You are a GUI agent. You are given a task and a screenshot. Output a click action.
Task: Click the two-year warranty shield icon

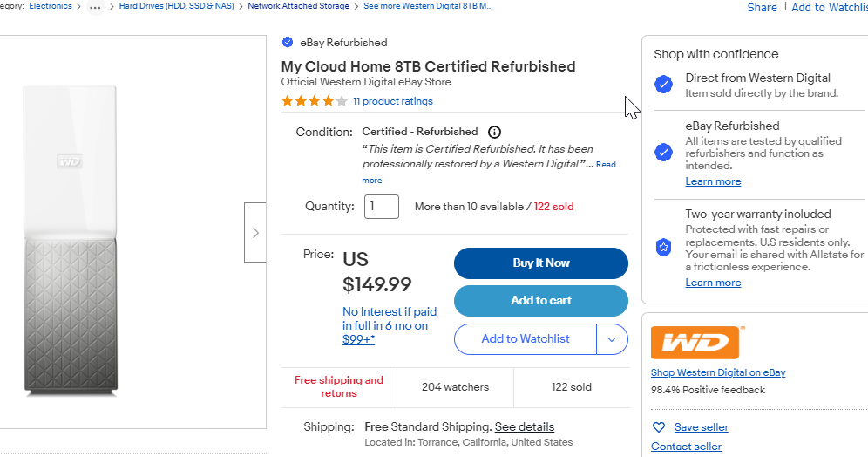[x=664, y=247]
